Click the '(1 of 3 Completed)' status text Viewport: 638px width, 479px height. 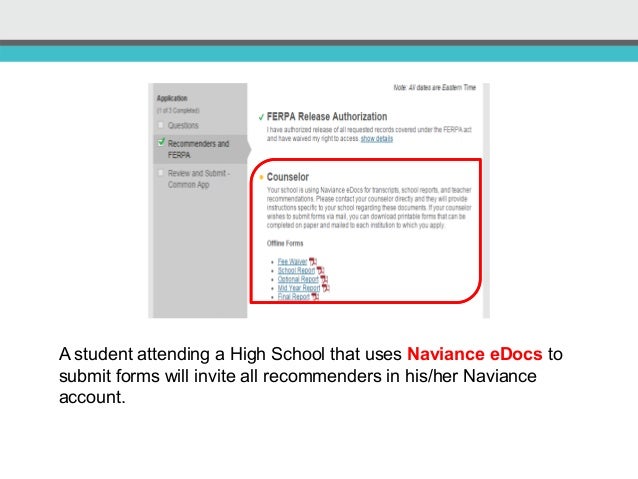pos(178,111)
